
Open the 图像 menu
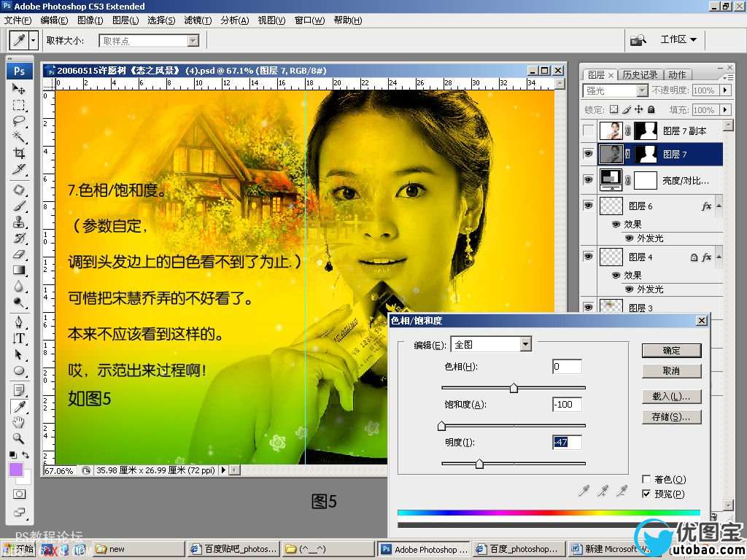pyautogui.click(x=90, y=20)
